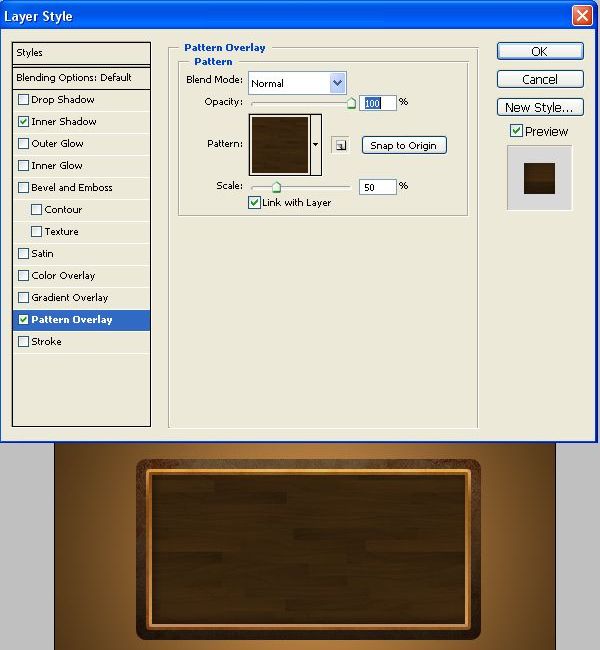Select the Gradient Overlay style entry
The height and width of the screenshot is (650, 600).
69,298
